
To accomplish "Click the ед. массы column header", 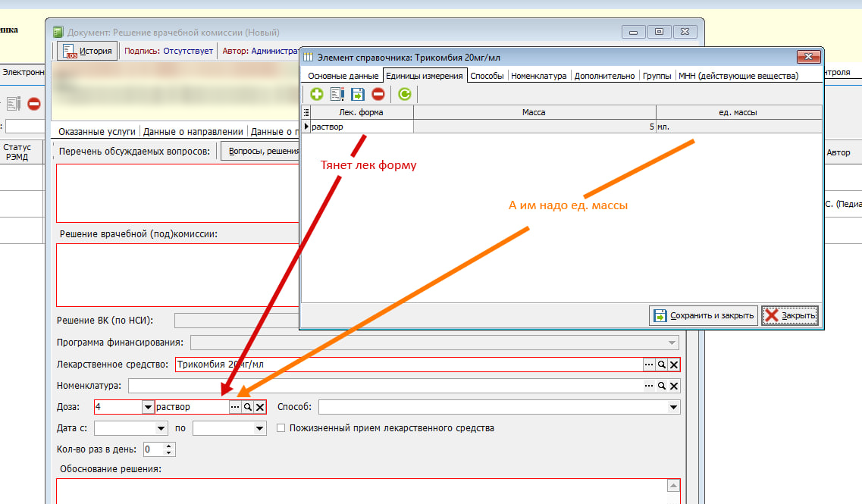I will click(x=738, y=112).
